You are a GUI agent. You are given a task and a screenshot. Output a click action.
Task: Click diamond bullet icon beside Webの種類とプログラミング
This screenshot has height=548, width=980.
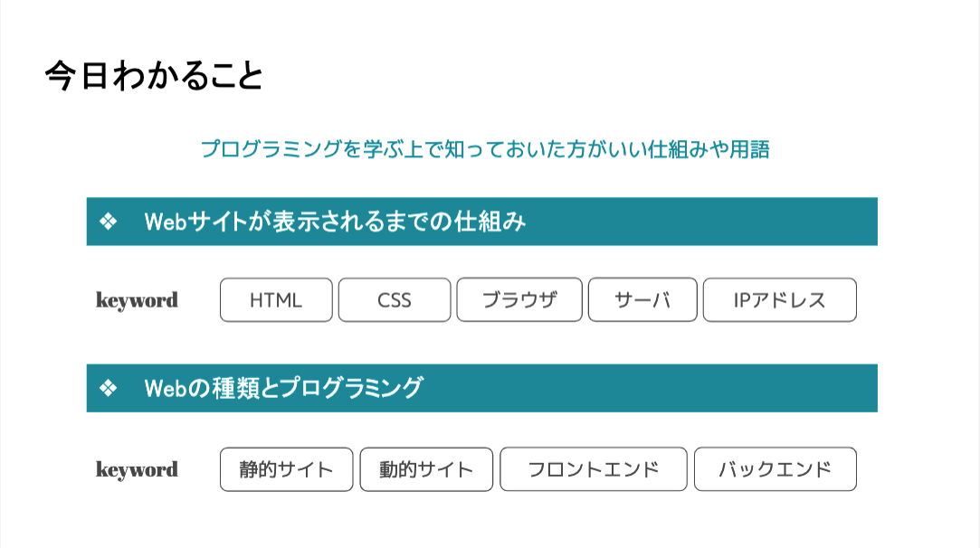[x=108, y=388]
